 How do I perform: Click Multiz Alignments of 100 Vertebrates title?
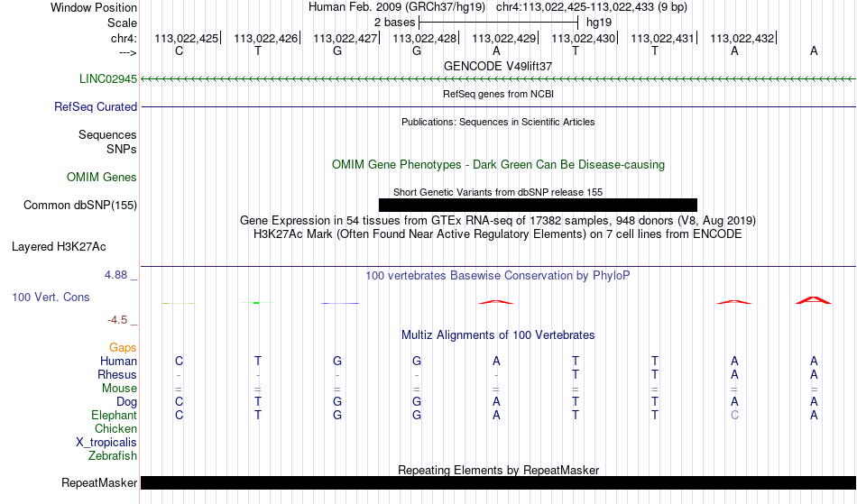coord(498,335)
